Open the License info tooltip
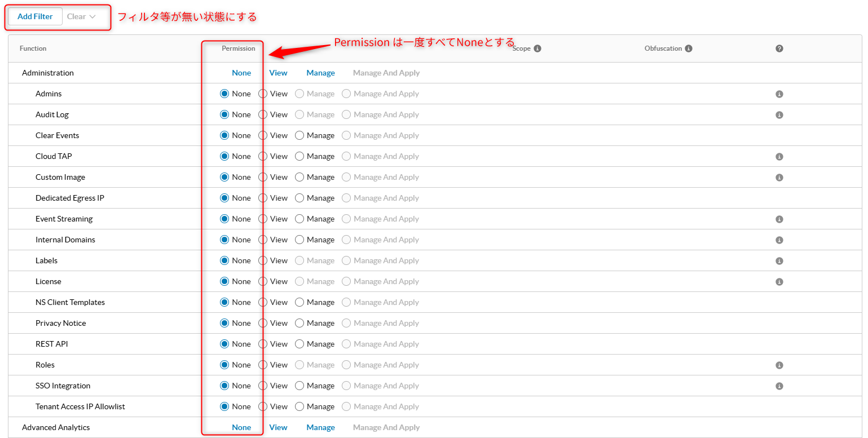The width and height of the screenshot is (868, 438). tap(779, 281)
